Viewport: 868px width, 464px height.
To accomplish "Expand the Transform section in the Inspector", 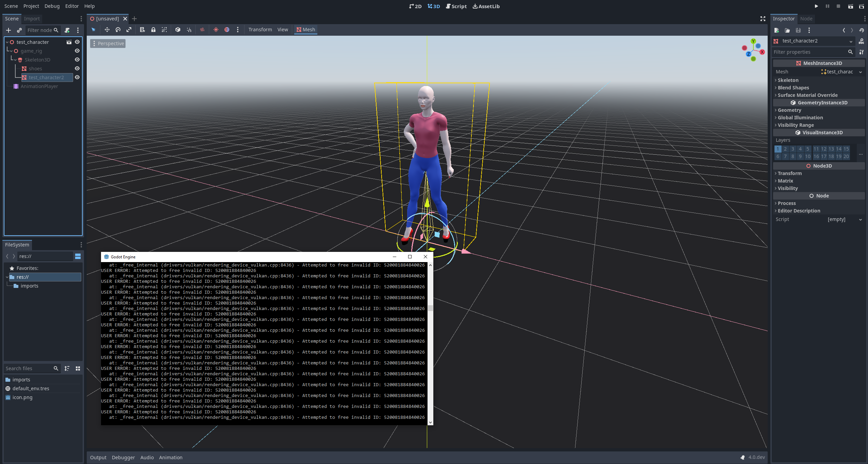I will point(790,173).
